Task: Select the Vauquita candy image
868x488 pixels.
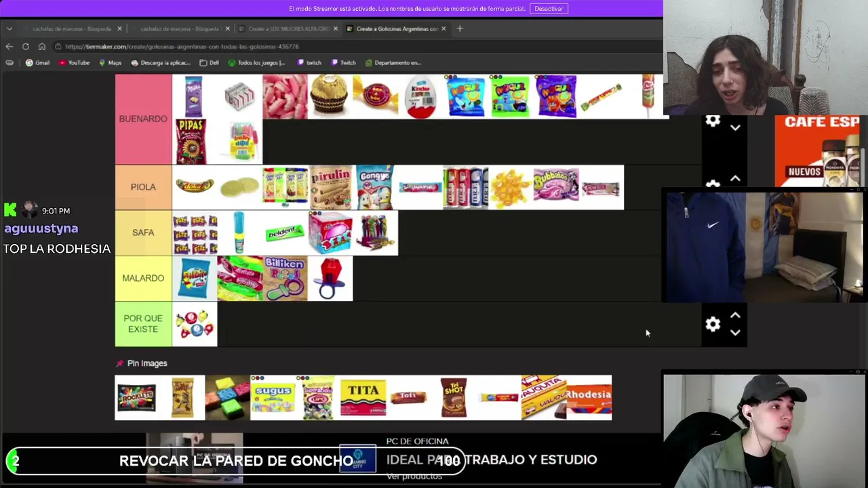Action: (x=544, y=398)
